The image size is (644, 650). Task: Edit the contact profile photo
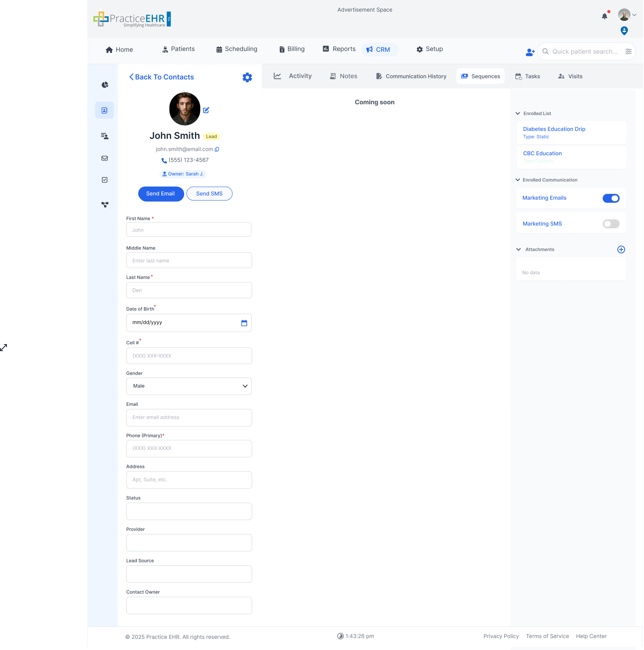(x=206, y=110)
